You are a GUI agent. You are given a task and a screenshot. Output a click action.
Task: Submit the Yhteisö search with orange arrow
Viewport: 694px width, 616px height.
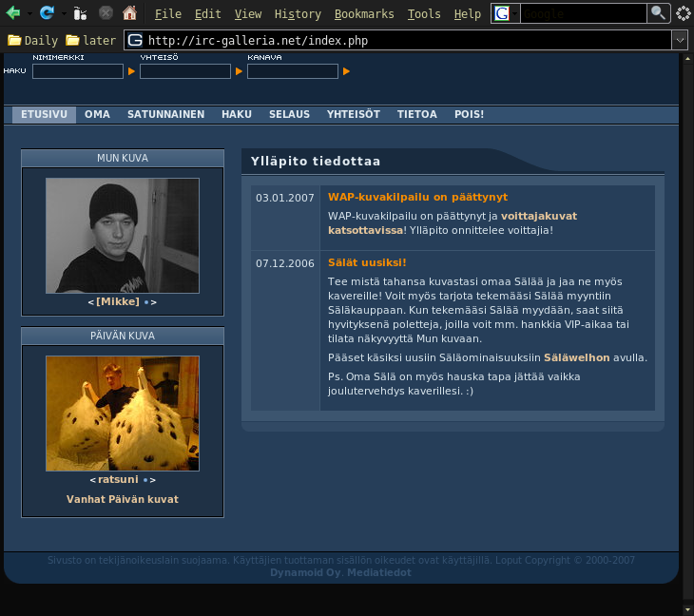pyautogui.click(x=239, y=71)
